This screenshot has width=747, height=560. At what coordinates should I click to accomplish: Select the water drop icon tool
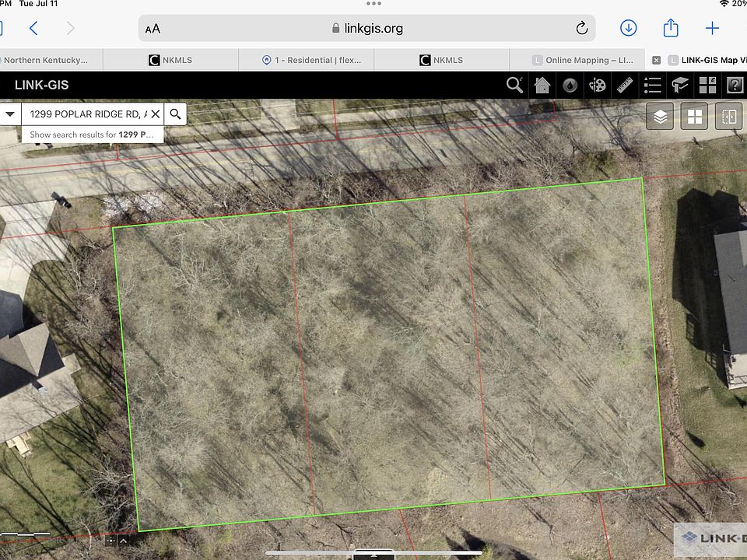[570, 85]
